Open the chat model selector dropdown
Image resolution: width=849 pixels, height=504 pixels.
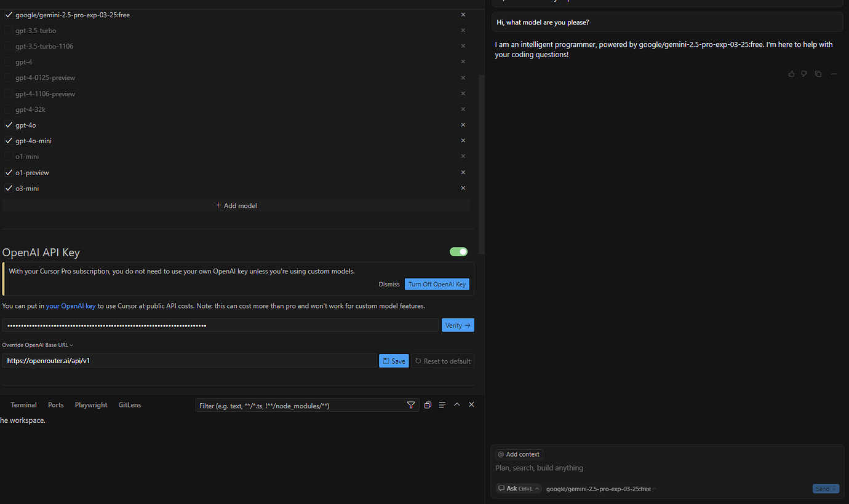click(x=601, y=489)
